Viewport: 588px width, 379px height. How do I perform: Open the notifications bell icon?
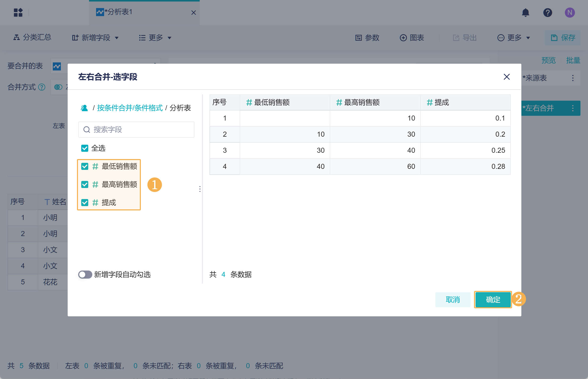pos(525,13)
